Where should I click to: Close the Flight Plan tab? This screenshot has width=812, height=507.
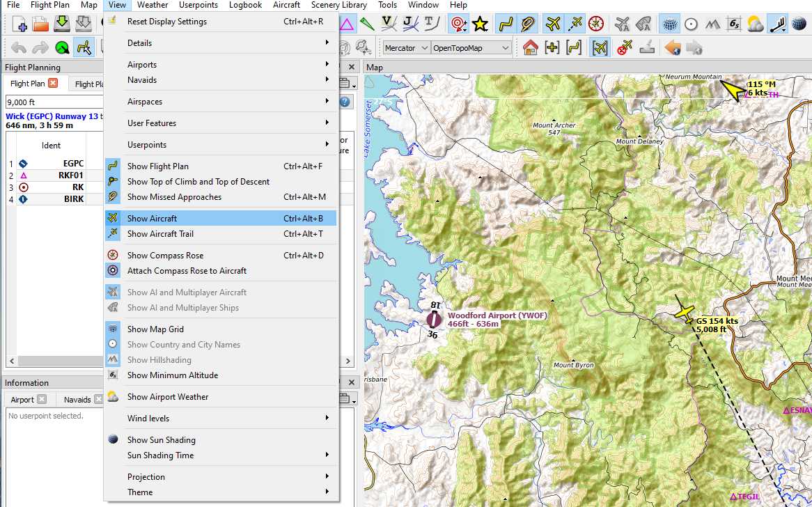point(53,84)
